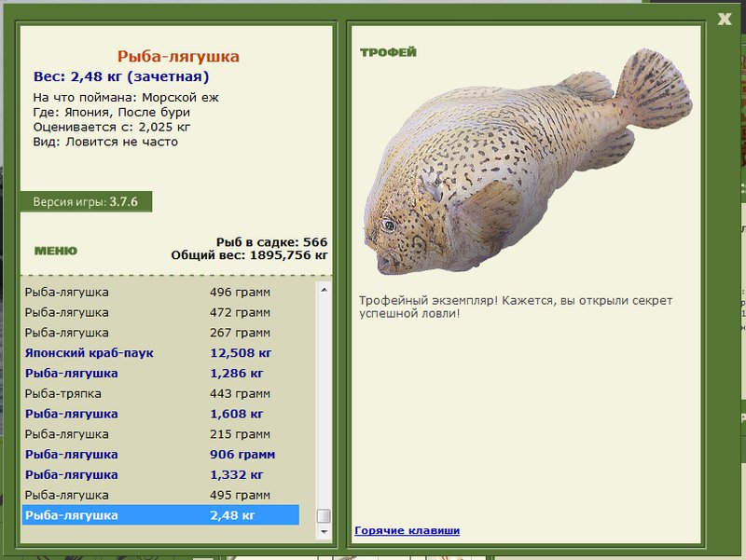
Task: Click Вид: Ловится не часто line
Action: [105, 142]
